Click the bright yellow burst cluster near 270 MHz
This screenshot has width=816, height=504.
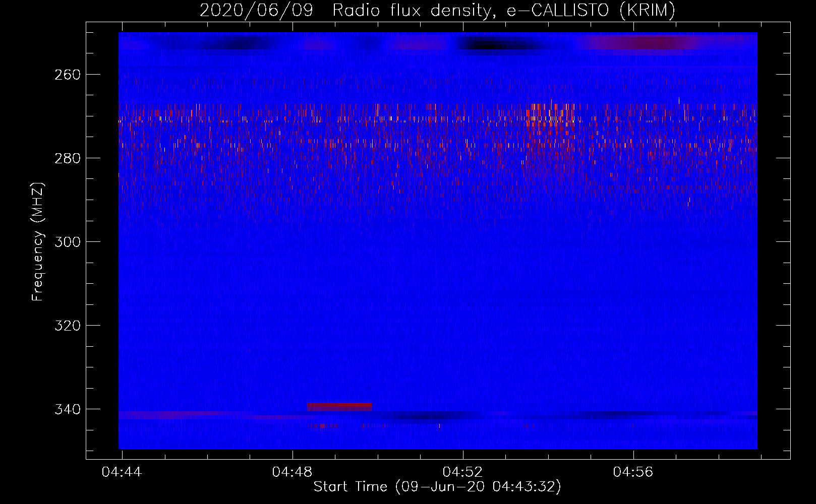551,118
